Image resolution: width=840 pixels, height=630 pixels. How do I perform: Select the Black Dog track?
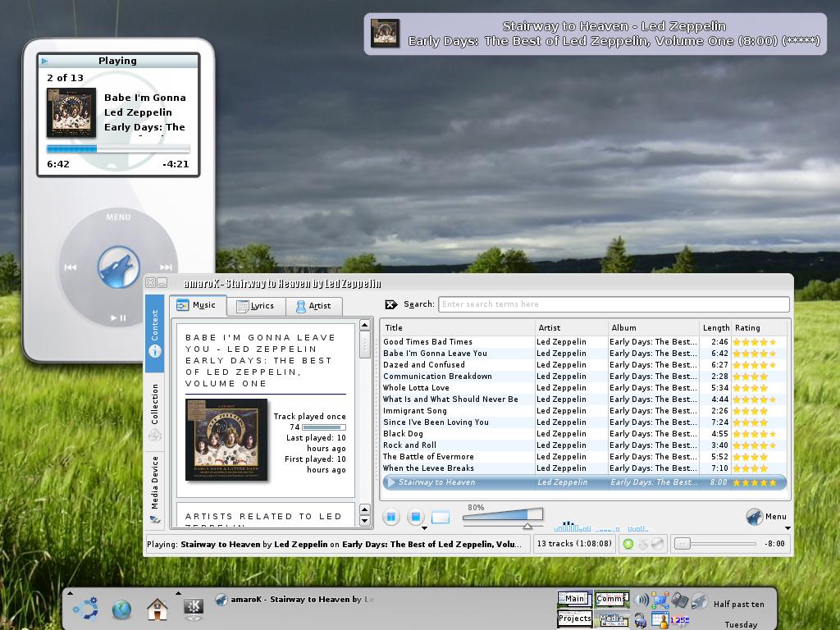584,434
